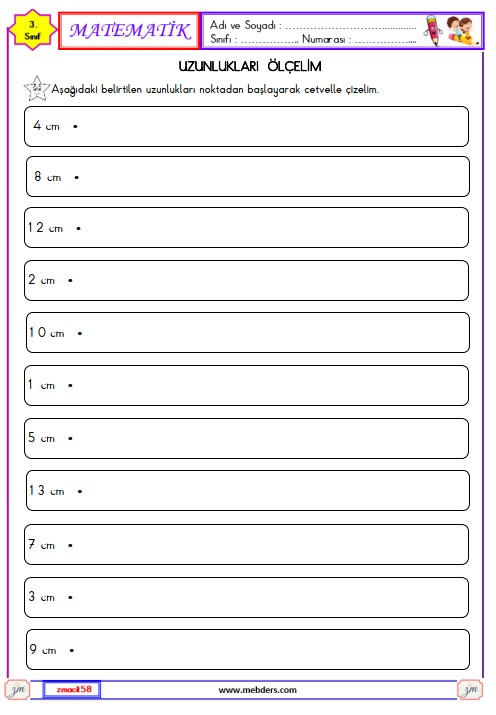496x715 pixels.
Task: Click the 10 cm label
Action: click(x=46, y=332)
